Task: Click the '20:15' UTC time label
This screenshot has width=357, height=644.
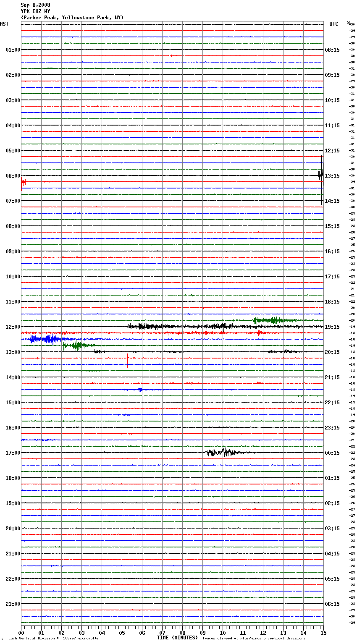Action: [332, 352]
